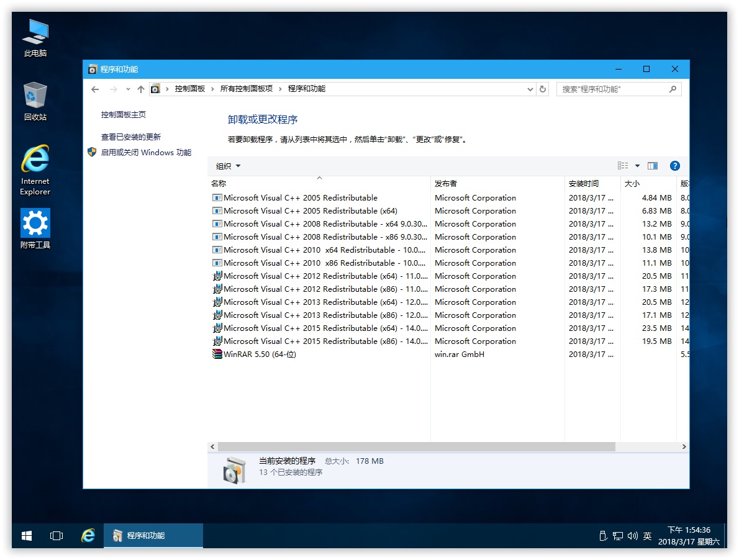Click the installed programs icon in details pane
The height and width of the screenshot is (560, 739).
[x=234, y=470]
